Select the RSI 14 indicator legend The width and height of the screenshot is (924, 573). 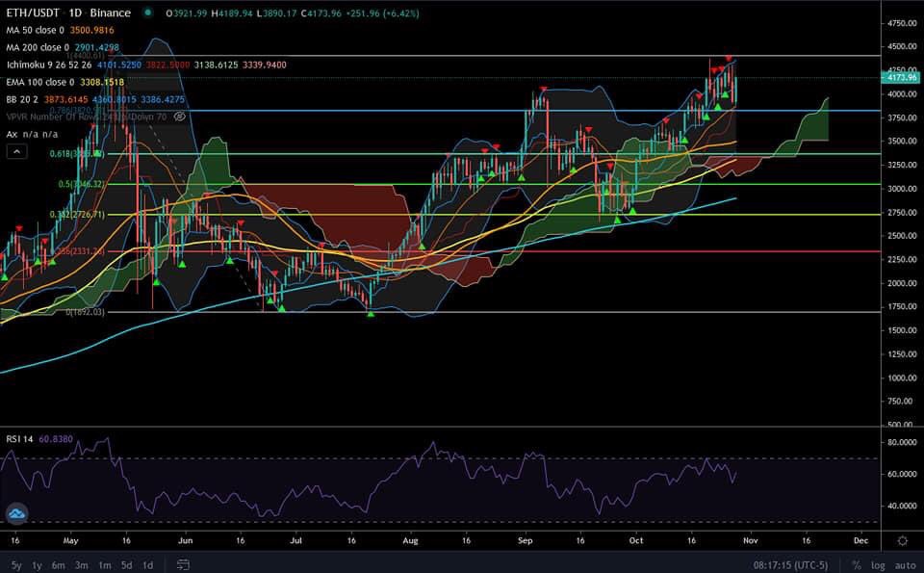tap(19, 439)
